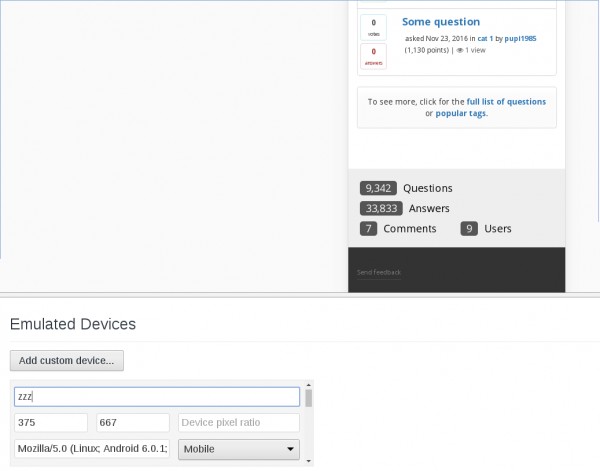Click the device width field showing 375

51,423
